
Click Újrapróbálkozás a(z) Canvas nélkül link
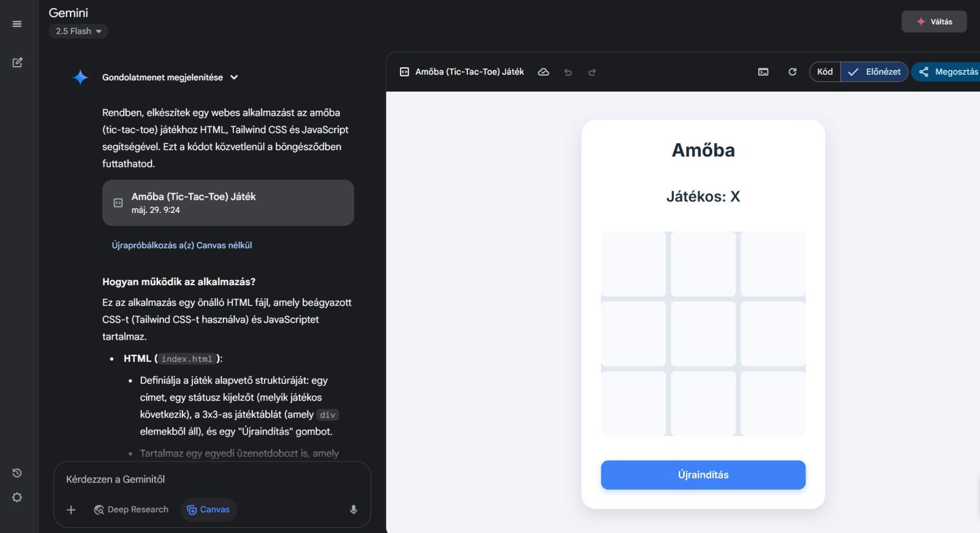pos(182,245)
